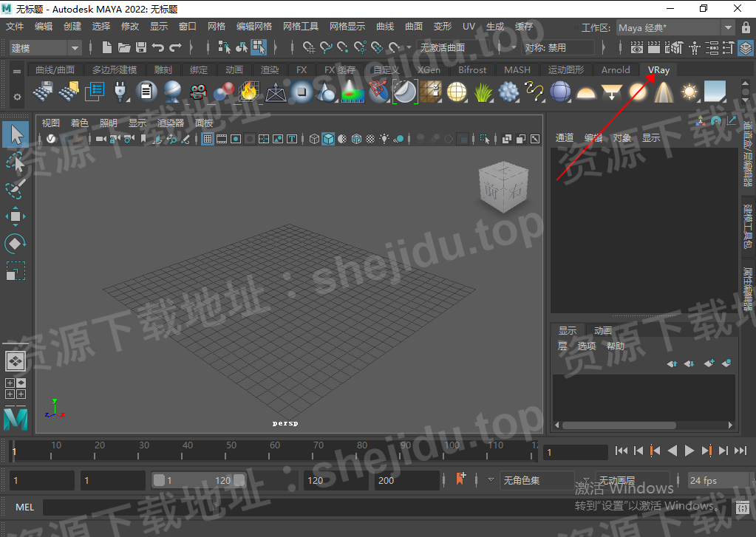
Task: Create a new scene from the status line
Action: click(106, 47)
